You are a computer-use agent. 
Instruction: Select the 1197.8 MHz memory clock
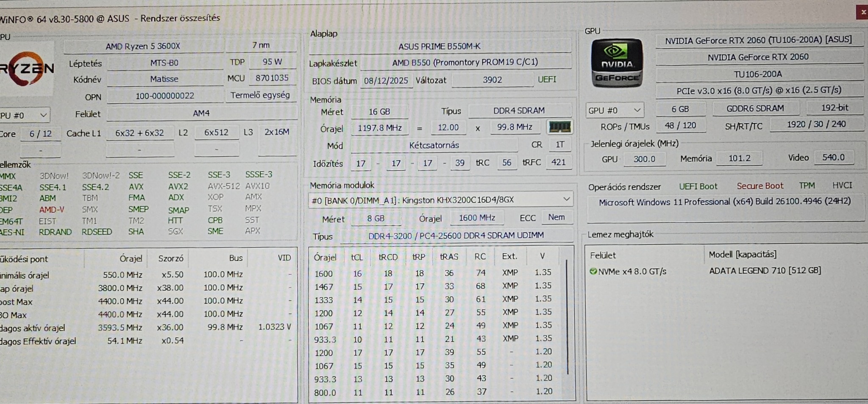pos(380,128)
